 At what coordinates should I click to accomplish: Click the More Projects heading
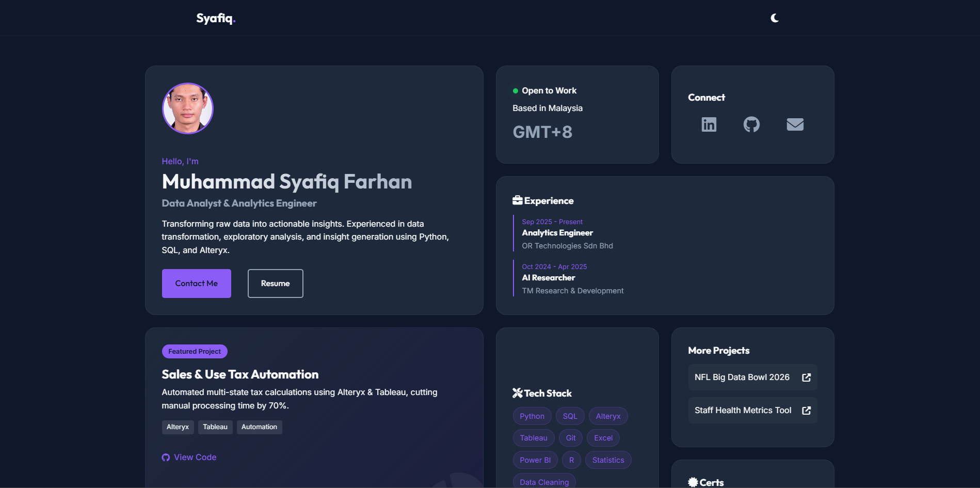[x=719, y=351]
